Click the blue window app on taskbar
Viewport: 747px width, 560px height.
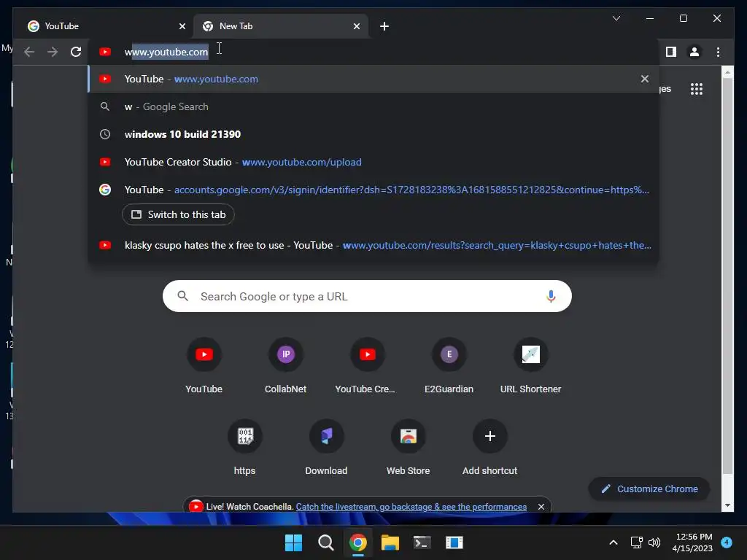pyautogui.click(x=454, y=542)
